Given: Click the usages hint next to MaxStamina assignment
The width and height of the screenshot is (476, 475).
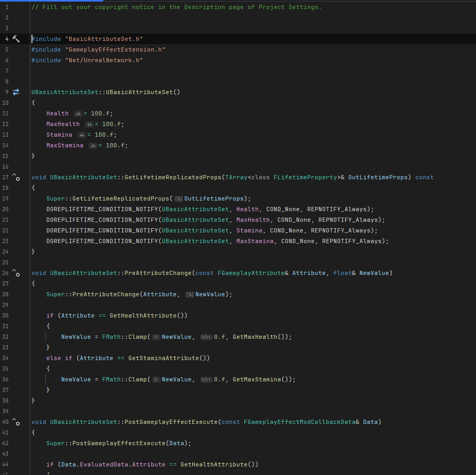Looking at the screenshot, I should point(92,145).
